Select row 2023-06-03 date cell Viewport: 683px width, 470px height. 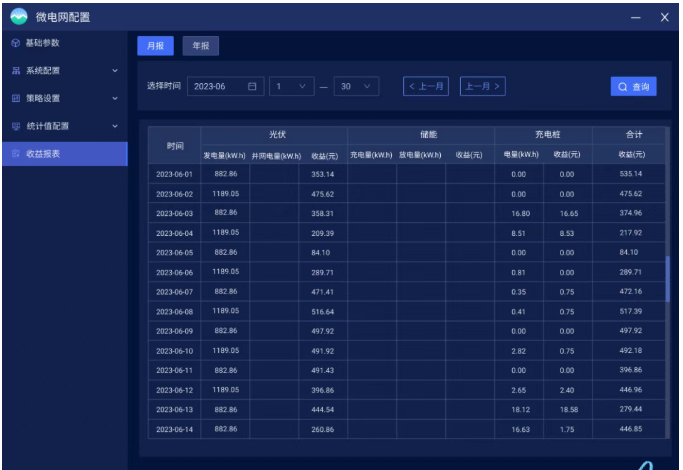pos(174,213)
